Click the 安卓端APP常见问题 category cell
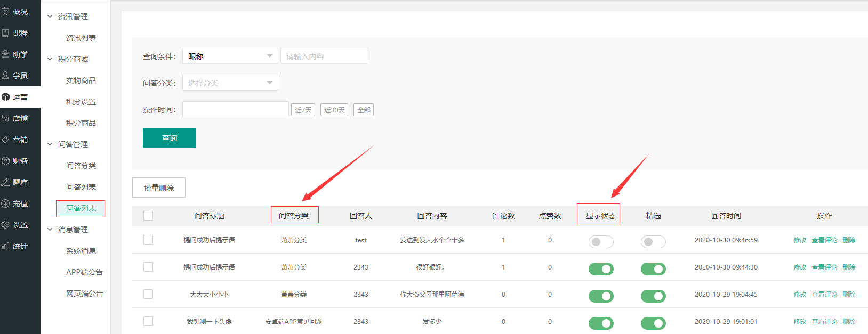868x334 pixels. tap(294, 322)
